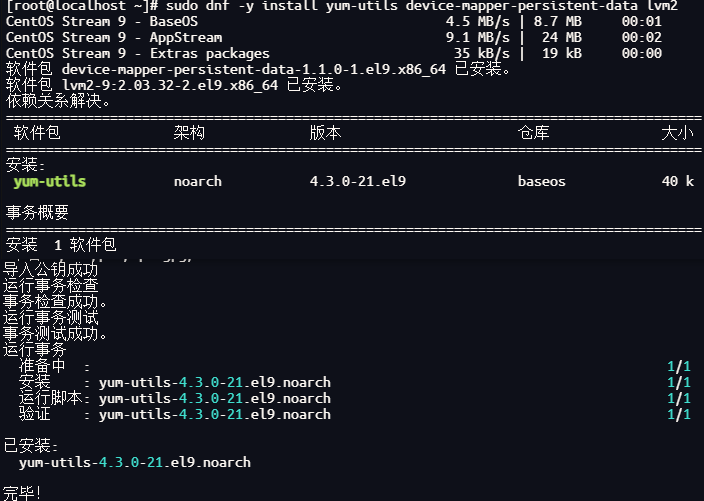Viewport: 704px width, 501px height.
Task: Click the 事务检查成功 line
Action: (55, 302)
